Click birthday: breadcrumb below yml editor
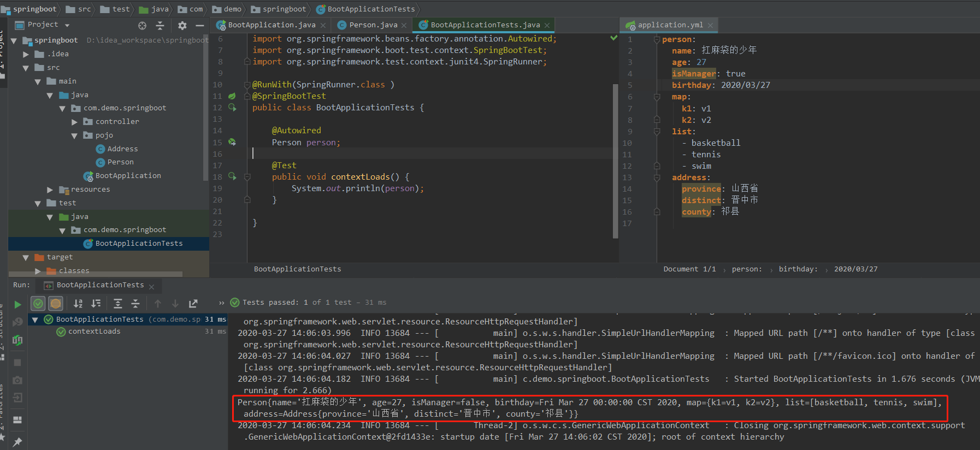Screen dimensions: 980x450 (798, 269)
